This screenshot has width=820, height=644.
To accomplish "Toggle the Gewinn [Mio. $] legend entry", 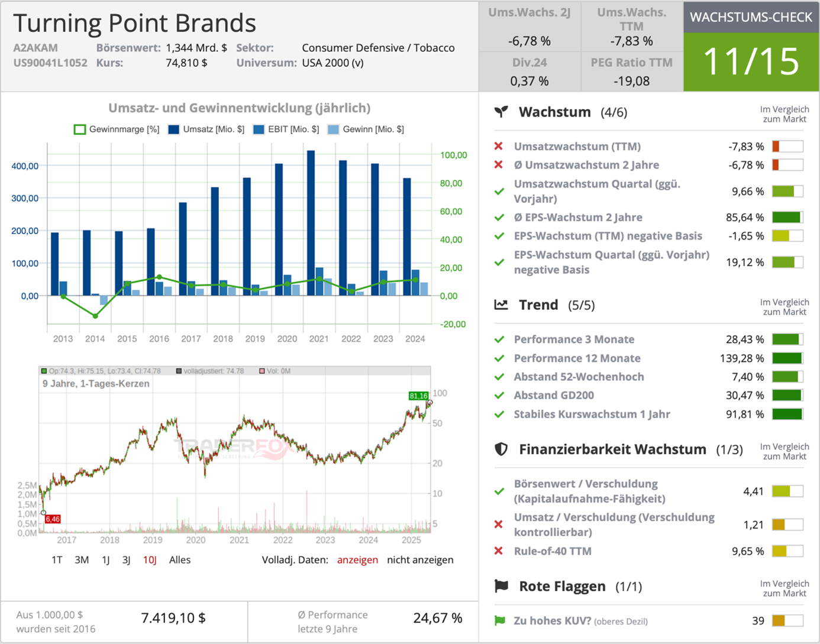I will (366, 129).
